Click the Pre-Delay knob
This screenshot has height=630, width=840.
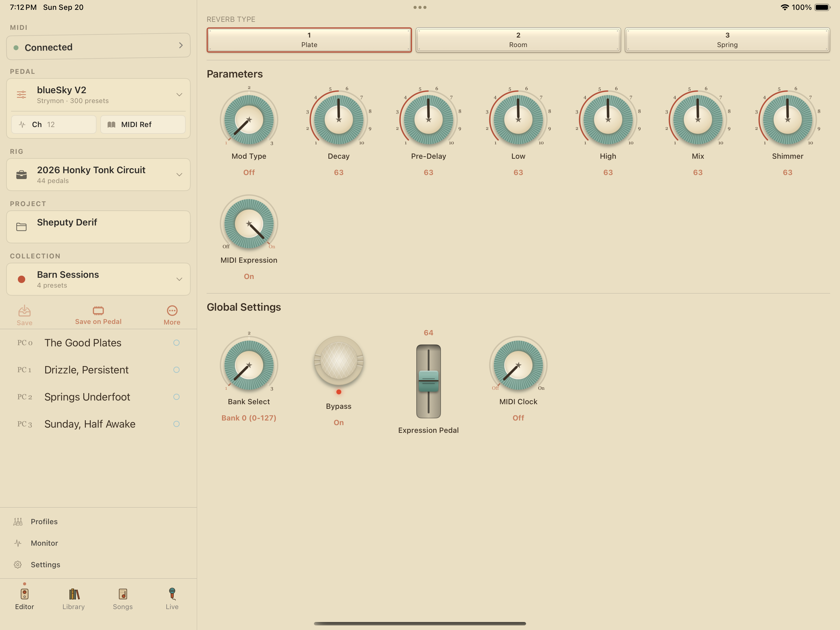pyautogui.click(x=428, y=119)
